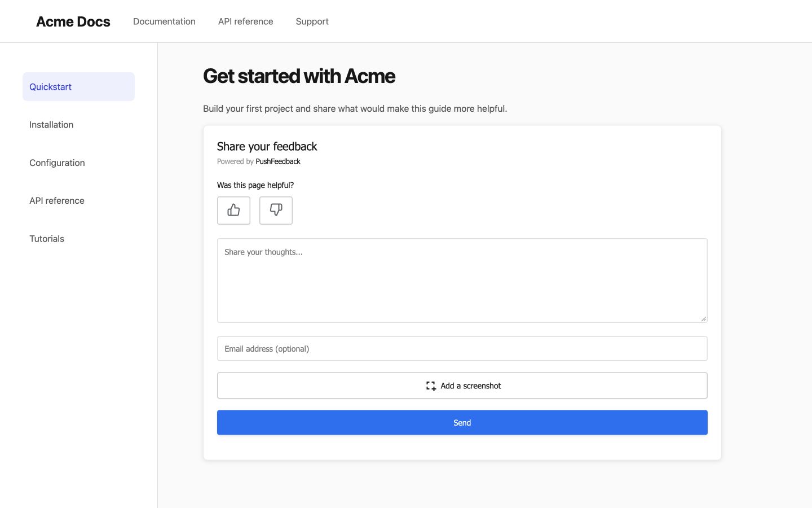Click the thumbs down icon
812x508 pixels.
tap(276, 211)
